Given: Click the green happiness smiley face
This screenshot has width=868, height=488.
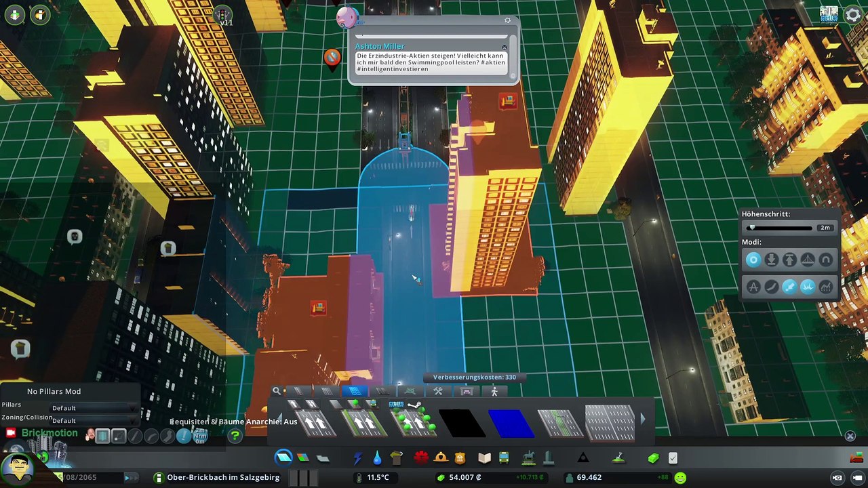Looking at the screenshot, I should [680, 478].
